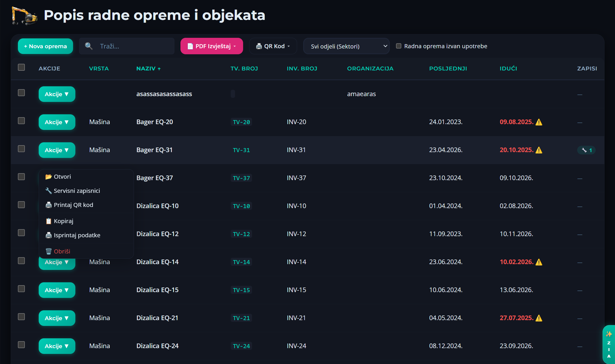The image size is (615, 364).
Task: Open the PDF Izvještaj dropdown
Action: [212, 46]
